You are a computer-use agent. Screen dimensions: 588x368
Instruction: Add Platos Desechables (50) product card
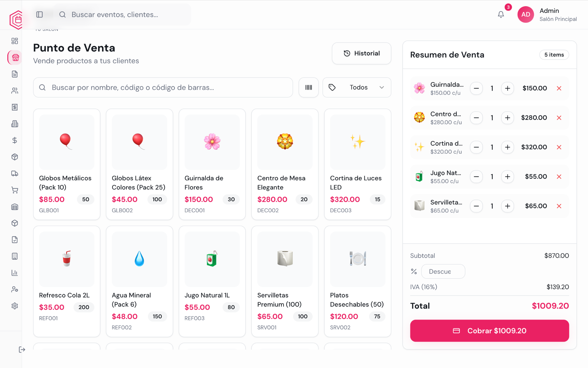point(357,281)
